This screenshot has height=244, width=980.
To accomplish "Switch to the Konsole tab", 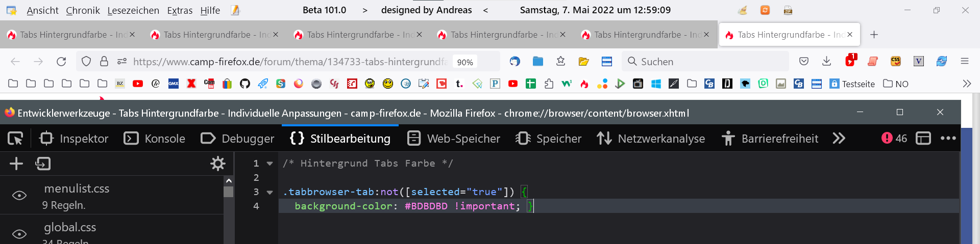I will tap(155, 139).
